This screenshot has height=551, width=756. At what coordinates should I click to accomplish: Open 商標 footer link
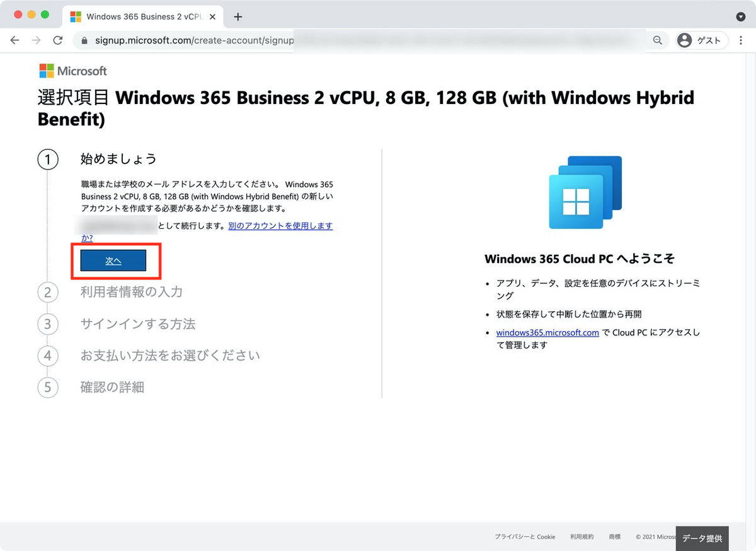click(x=615, y=537)
